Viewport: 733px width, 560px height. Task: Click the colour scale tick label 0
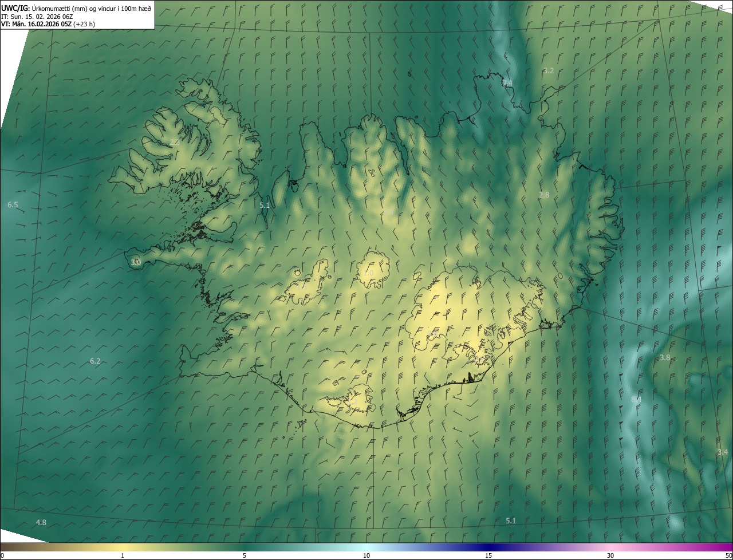pos(2,555)
